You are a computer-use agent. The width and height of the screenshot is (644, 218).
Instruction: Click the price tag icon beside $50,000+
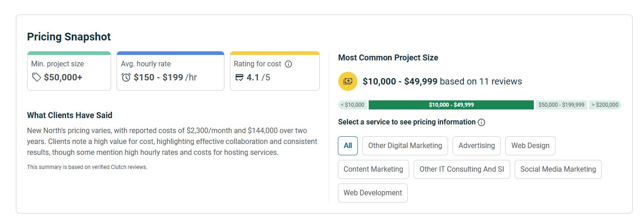(x=36, y=78)
